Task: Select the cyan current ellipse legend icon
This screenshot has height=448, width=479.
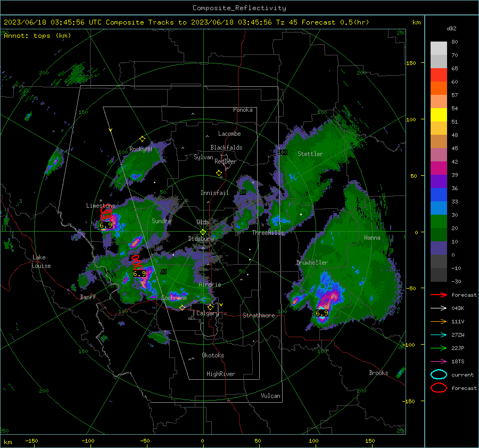Action: pyautogui.click(x=439, y=374)
